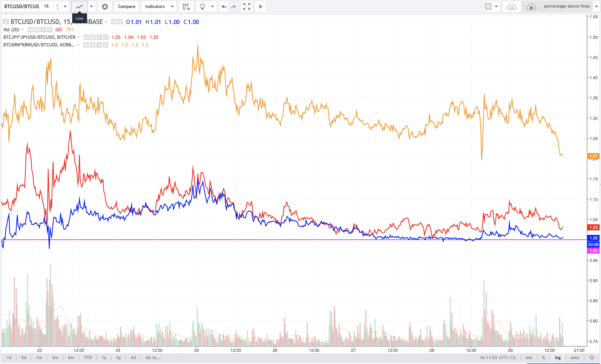The height and width of the screenshot is (364, 601).
Task: Expand lightbulb ideas dropdown arrow
Action: point(213,7)
